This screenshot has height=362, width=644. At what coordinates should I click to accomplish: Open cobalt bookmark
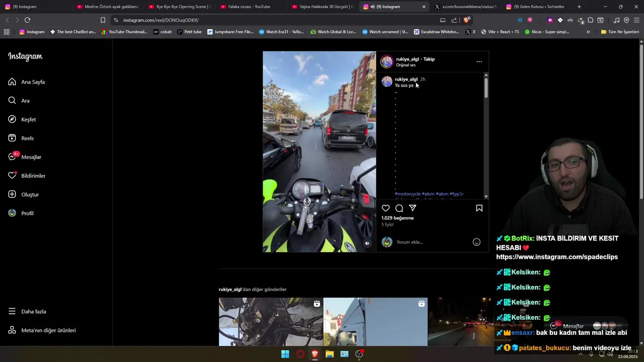pyautogui.click(x=163, y=32)
